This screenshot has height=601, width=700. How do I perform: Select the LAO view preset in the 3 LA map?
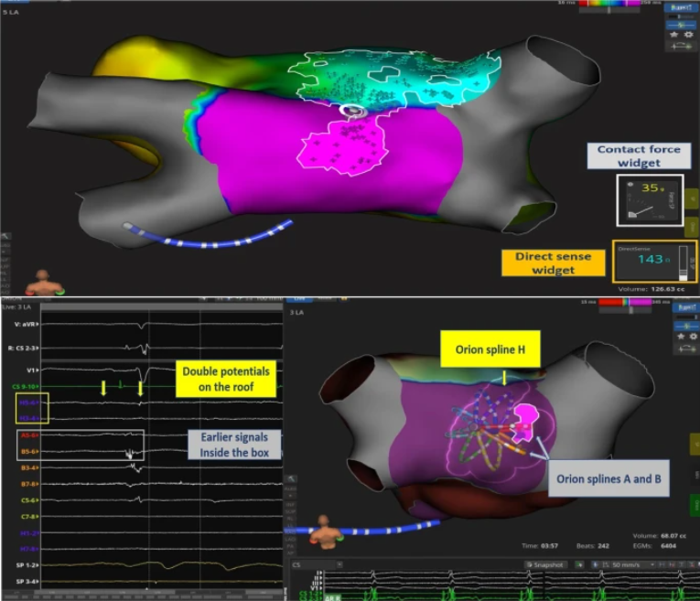pos(290,539)
